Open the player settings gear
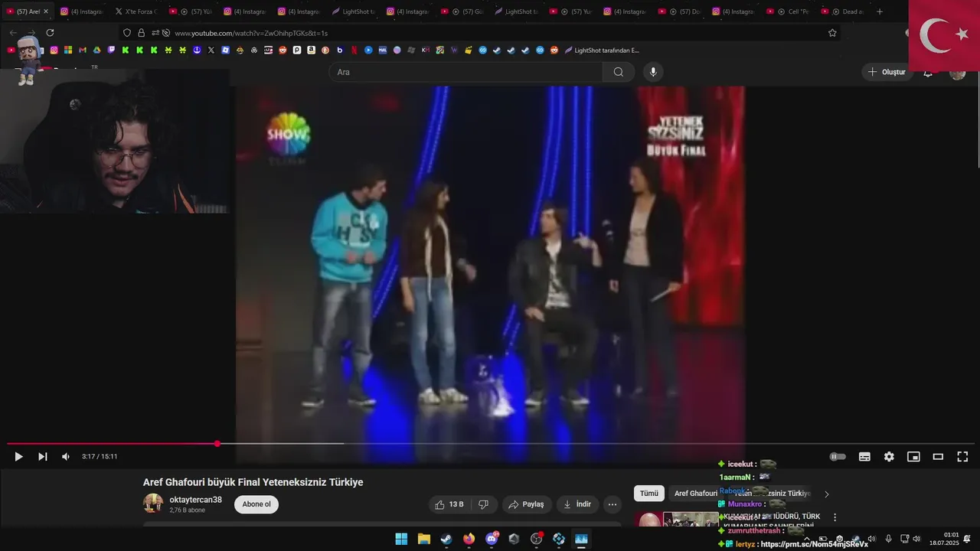Viewport: 980px width, 551px height. [889, 457]
